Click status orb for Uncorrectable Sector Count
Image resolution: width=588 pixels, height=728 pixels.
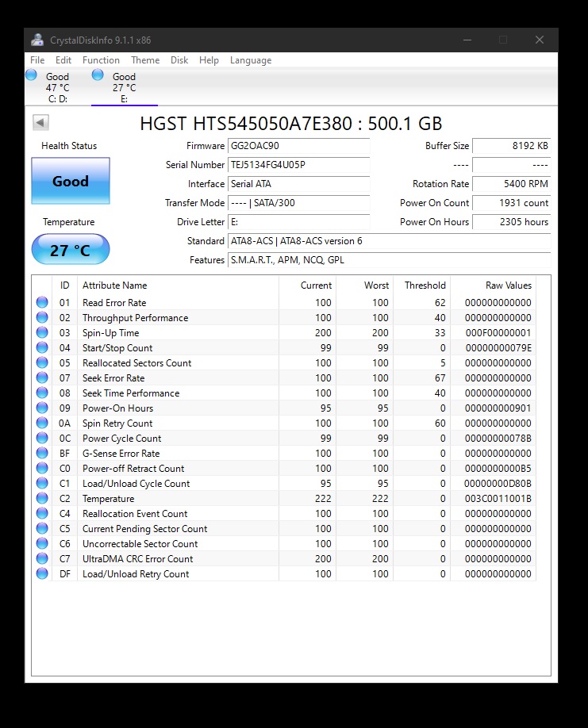click(42, 544)
